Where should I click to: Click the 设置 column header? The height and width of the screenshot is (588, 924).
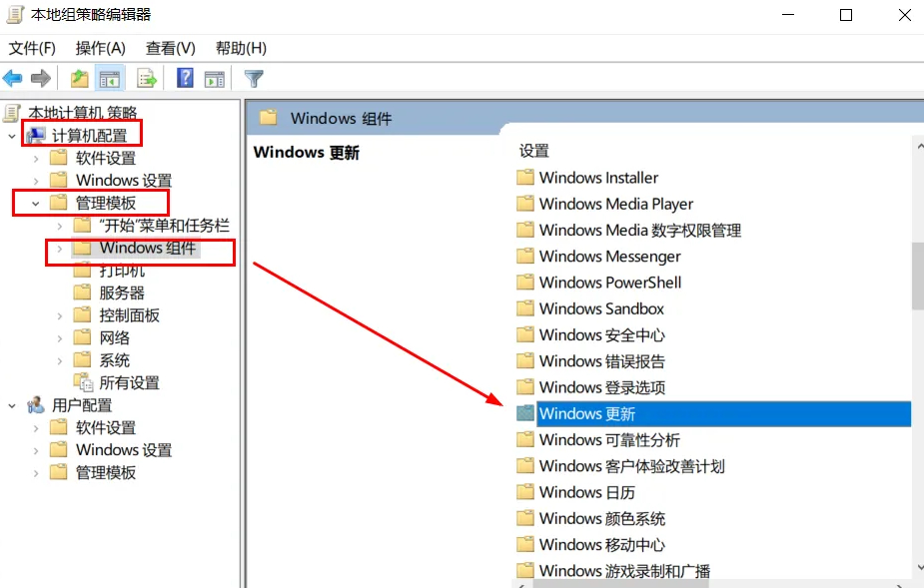click(533, 151)
